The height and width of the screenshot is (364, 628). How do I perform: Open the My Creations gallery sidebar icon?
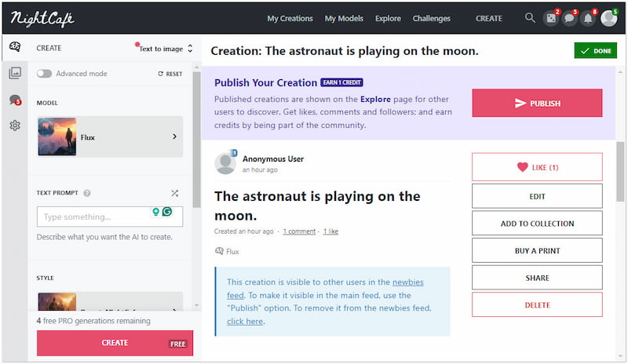15,73
